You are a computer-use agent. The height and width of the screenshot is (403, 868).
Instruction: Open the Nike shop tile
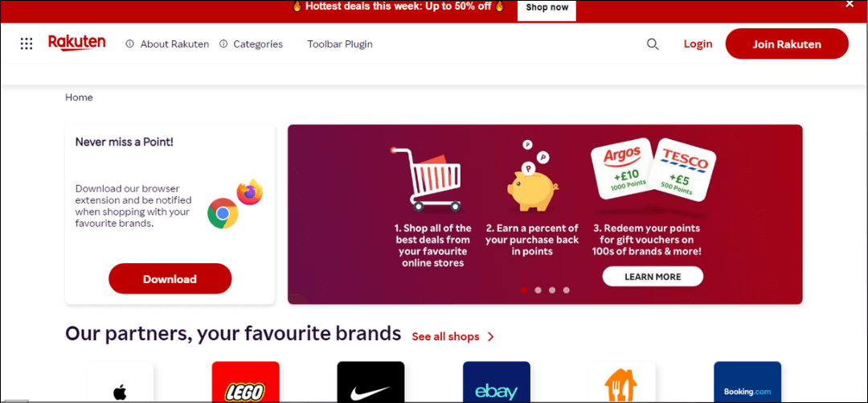371,382
